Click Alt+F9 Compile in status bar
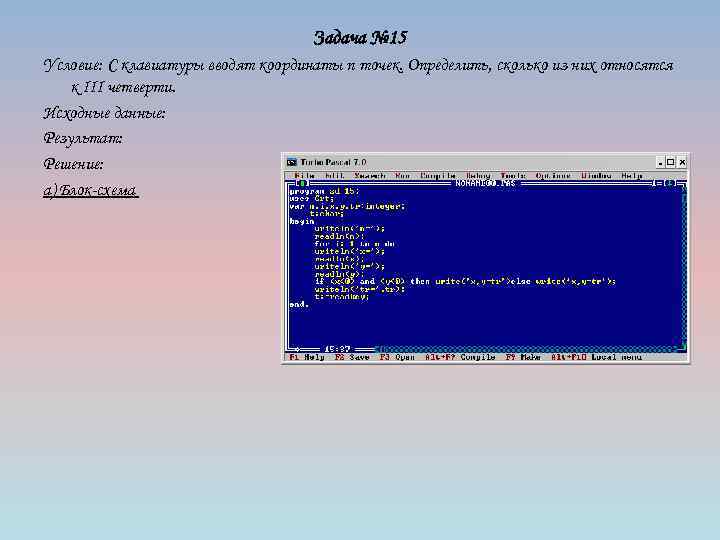 460,357
